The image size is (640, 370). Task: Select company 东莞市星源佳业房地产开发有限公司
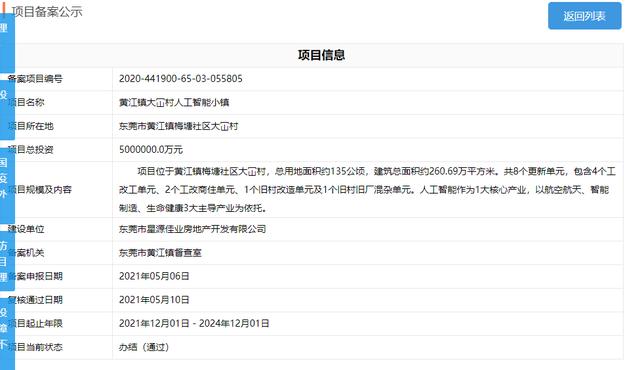(x=192, y=229)
